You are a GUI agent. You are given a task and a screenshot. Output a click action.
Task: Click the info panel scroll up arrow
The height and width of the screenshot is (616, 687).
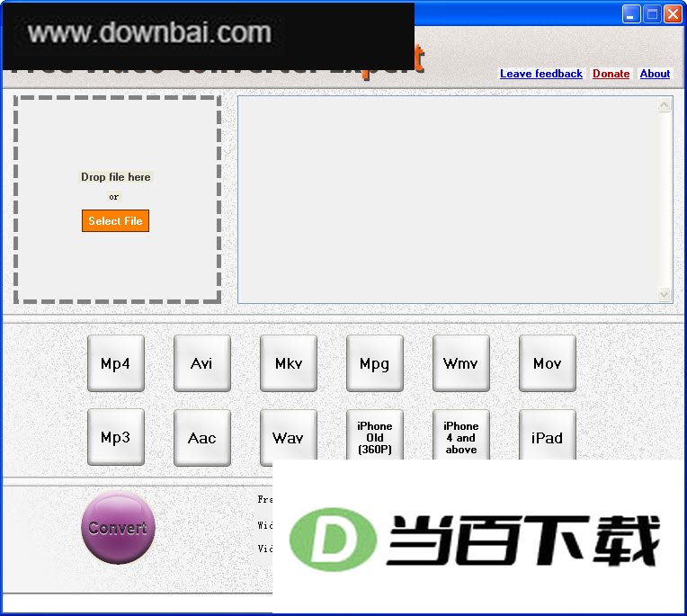[665, 105]
